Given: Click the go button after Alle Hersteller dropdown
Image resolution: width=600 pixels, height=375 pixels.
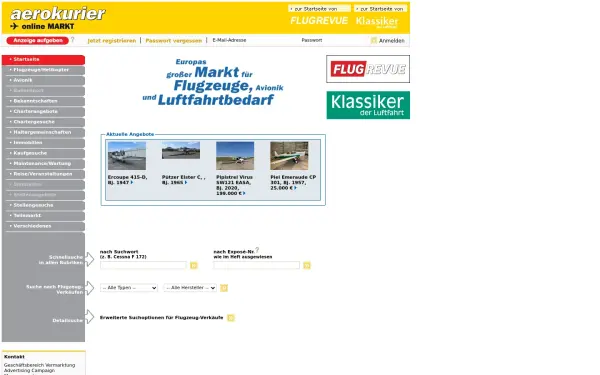Looking at the screenshot, I should pos(224,288).
